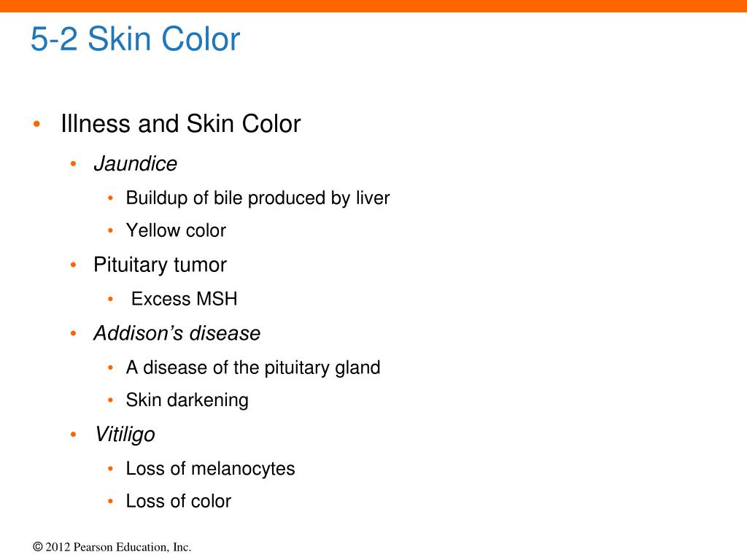This screenshot has height=560, width=747.
Task: Click 'A disease of the pituitary gland'
Action: tap(253, 367)
